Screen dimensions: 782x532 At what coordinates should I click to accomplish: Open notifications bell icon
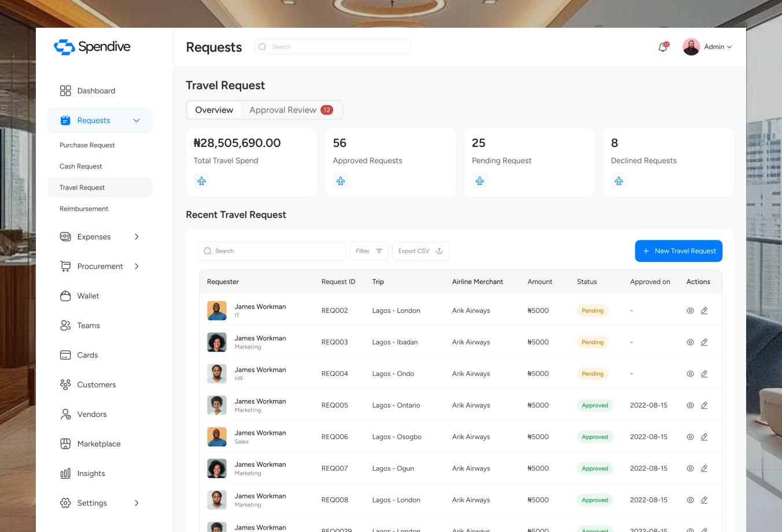click(x=663, y=47)
